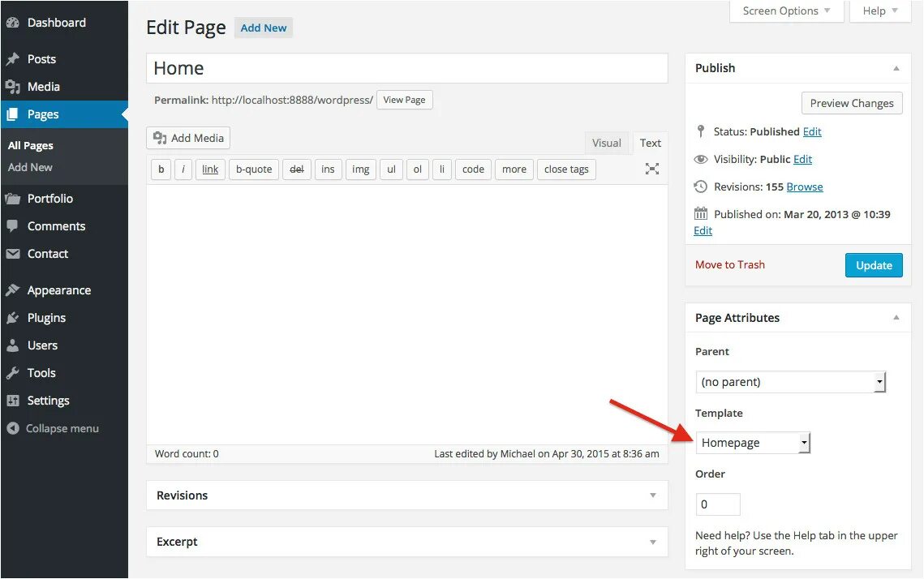Insert a del tag
This screenshot has width=924, height=579.
pos(297,169)
